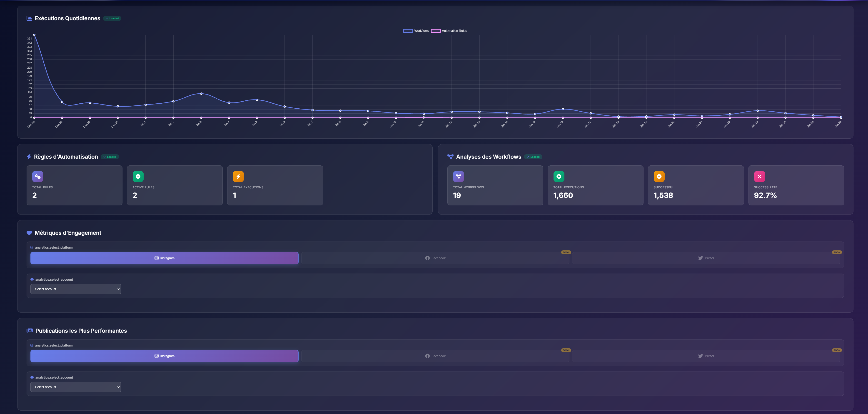
Task: Click the heart icon beside Métriques d'Engagement
Action: tap(29, 233)
